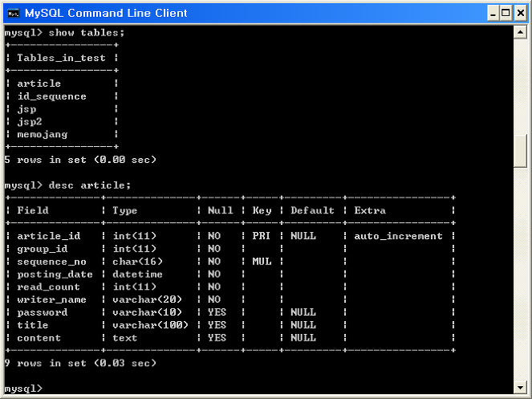
Task: Click the vertical scrollbar thumb
Action: 520,151
